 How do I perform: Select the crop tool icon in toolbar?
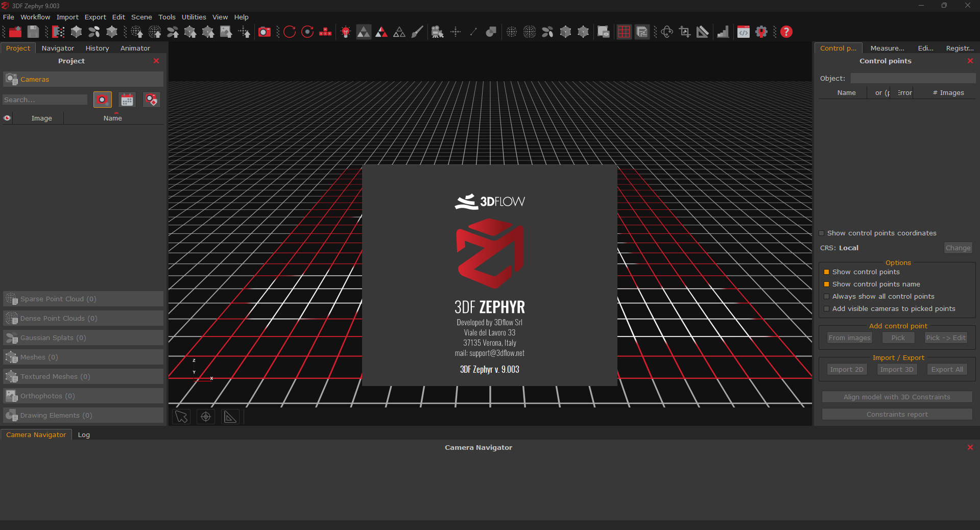[685, 32]
